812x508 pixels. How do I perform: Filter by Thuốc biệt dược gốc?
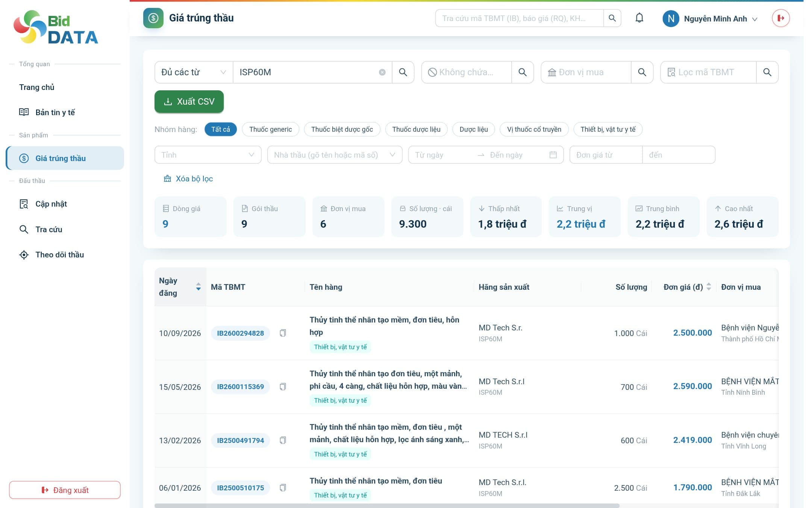click(x=342, y=129)
